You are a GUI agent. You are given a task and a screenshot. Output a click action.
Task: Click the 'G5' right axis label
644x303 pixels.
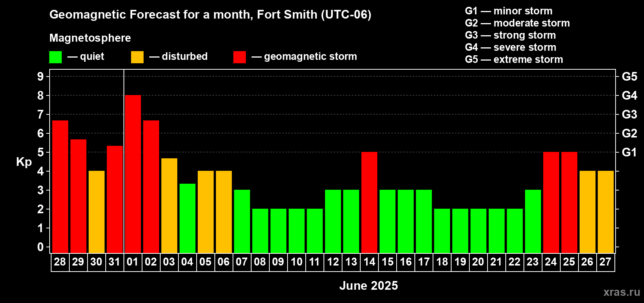coord(630,77)
